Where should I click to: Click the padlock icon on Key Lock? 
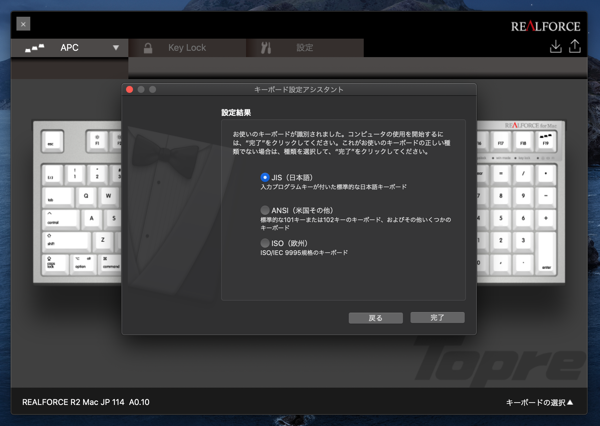[x=148, y=48]
